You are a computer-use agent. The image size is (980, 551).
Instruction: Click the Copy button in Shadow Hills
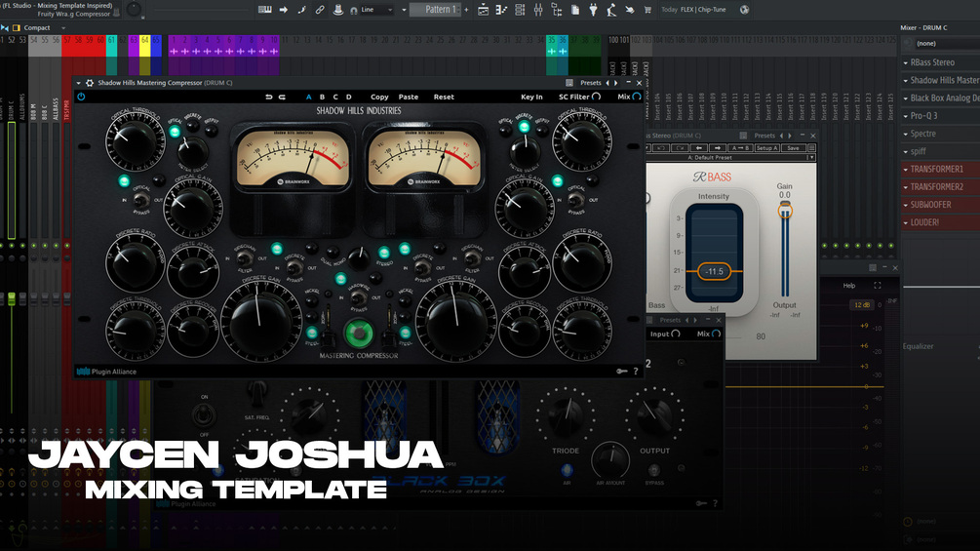coord(379,97)
